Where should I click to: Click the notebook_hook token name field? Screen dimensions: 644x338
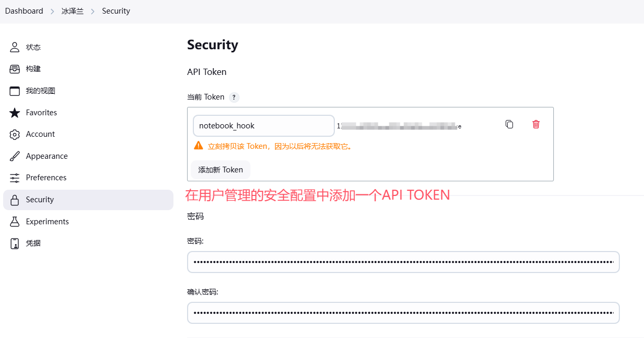point(264,126)
